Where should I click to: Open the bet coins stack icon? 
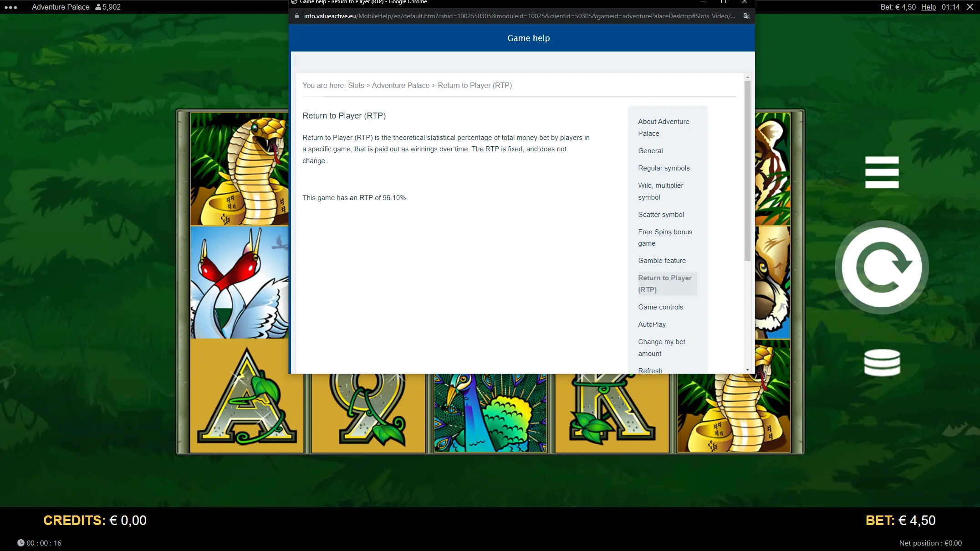(x=882, y=363)
